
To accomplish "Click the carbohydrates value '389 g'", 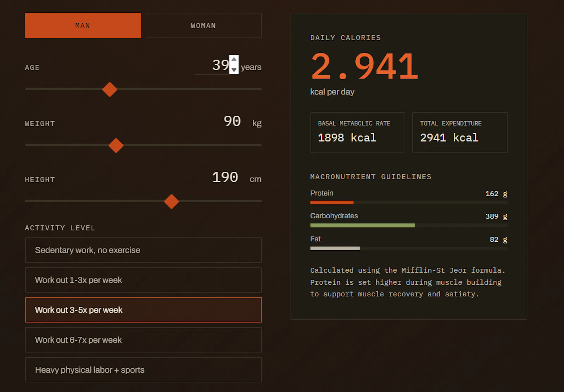I will pos(496,216).
